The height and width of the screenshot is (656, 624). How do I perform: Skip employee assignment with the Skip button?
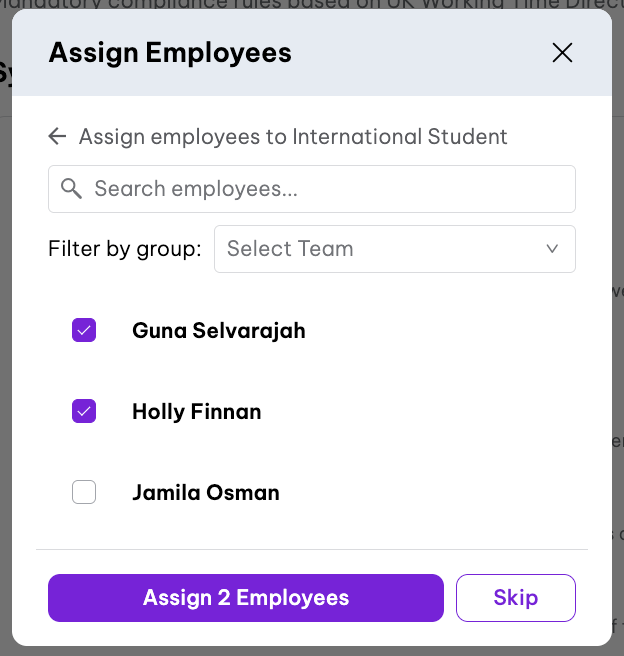coord(515,598)
